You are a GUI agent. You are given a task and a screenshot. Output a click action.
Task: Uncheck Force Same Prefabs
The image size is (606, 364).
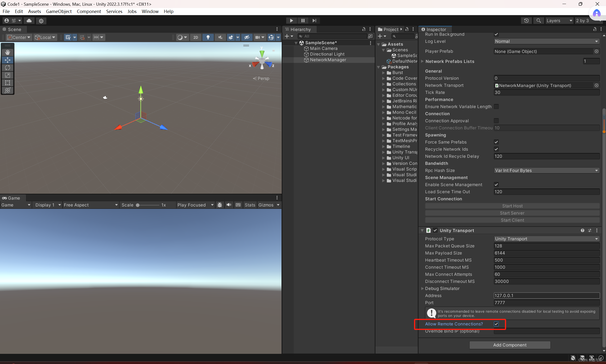pos(496,142)
